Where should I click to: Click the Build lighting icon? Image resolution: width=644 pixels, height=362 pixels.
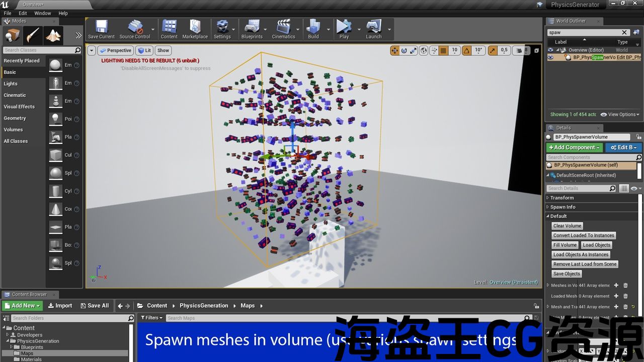pos(313,29)
